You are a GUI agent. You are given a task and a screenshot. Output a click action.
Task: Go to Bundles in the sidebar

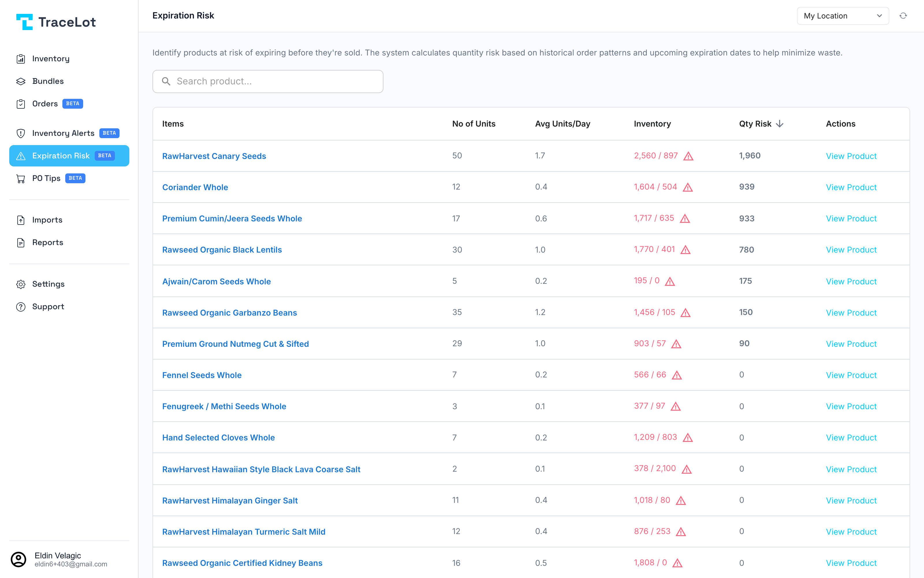[x=69, y=81]
